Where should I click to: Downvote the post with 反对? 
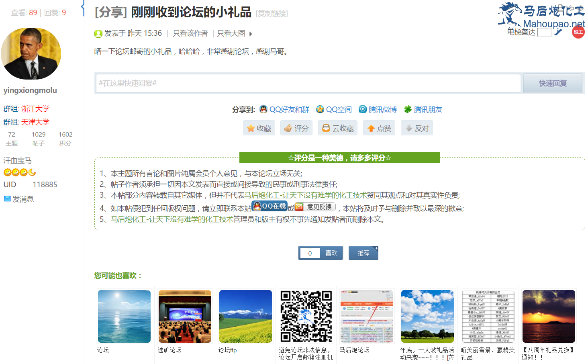point(417,128)
